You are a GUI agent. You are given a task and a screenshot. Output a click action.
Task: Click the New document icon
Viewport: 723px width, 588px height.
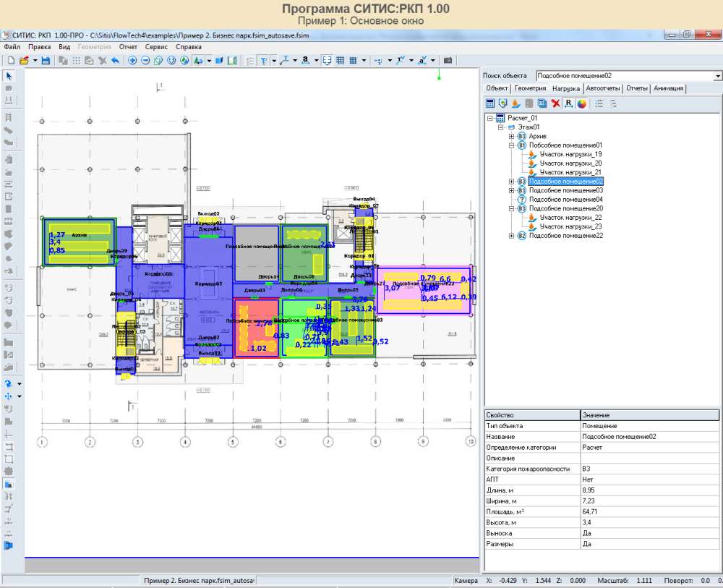click(x=12, y=61)
